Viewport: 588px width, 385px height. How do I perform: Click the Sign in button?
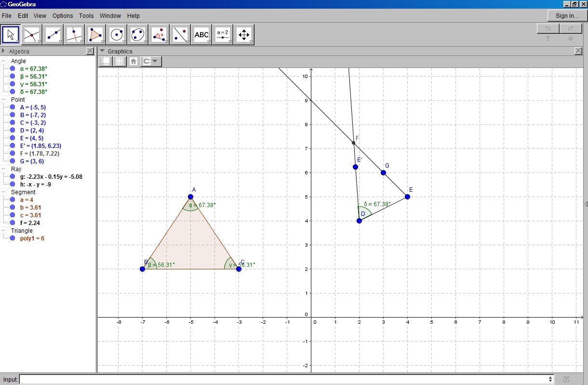tap(567, 16)
